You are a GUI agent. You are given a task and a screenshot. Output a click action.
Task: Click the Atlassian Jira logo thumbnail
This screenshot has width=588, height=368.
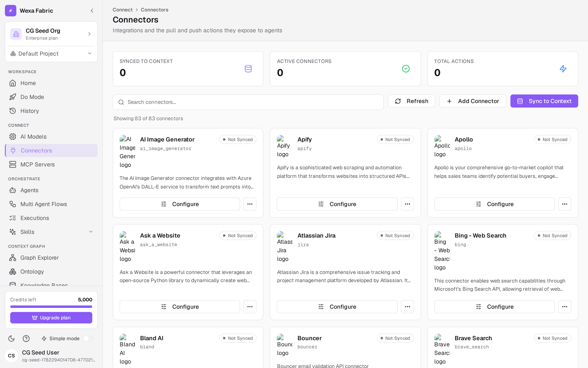[x=285, y=247]
